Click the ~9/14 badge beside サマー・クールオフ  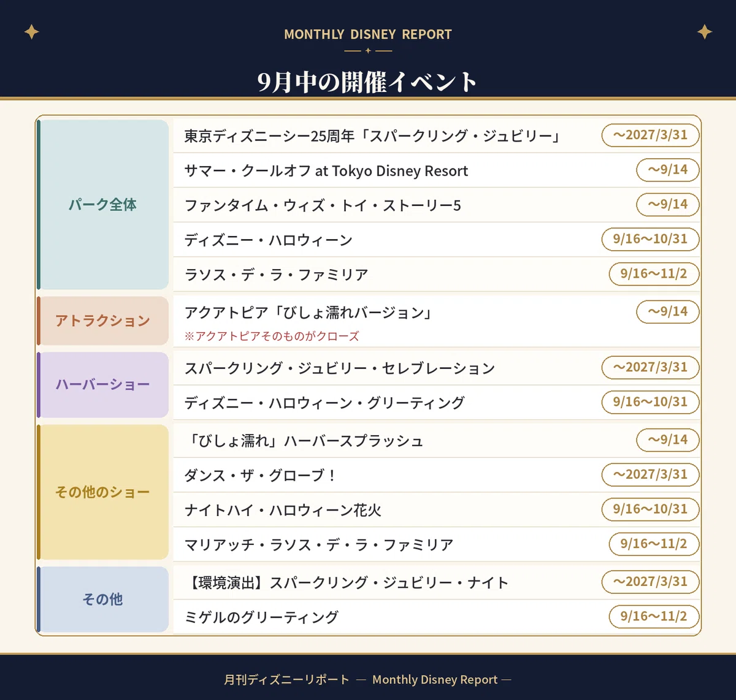point(668,170)
